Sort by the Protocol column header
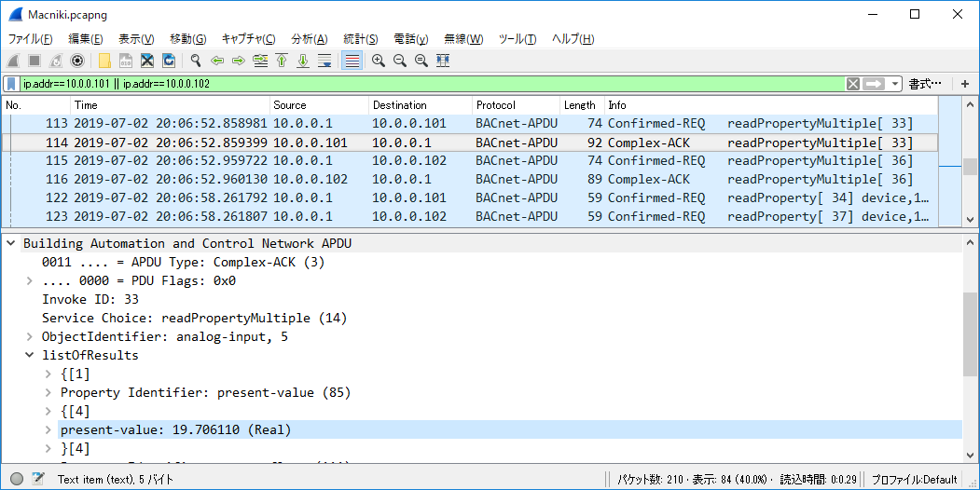The height and width of the screenshot is (490, 980). [x=517, y=105]
